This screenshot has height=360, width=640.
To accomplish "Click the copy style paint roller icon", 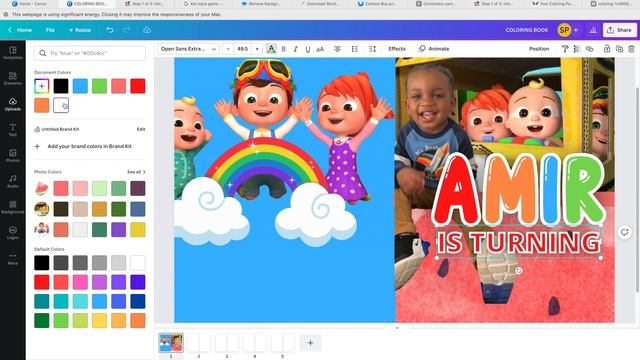I will tap(565, 49).
